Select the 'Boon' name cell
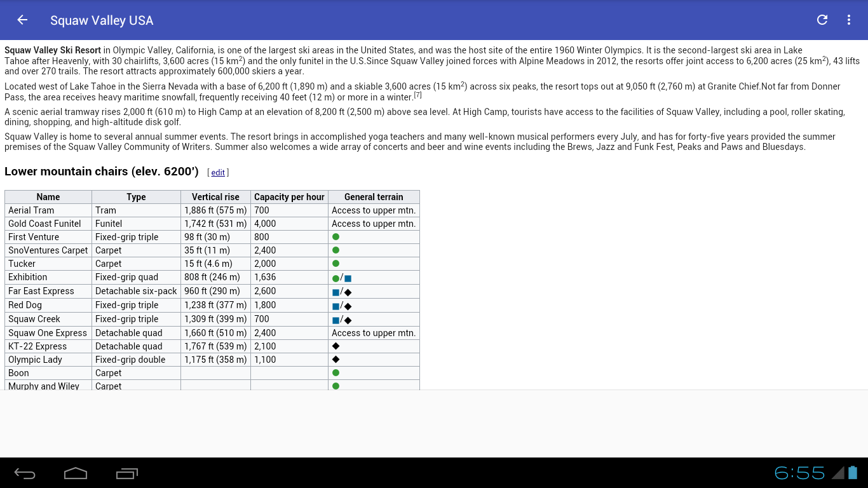868x488 pixels. coord(48,373)
